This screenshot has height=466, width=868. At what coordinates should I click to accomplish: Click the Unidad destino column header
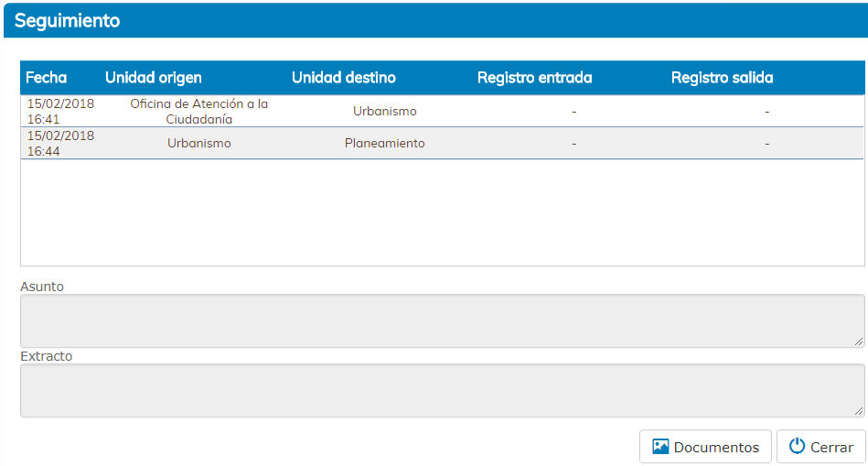pyautogui.click(x=344, y=78)
